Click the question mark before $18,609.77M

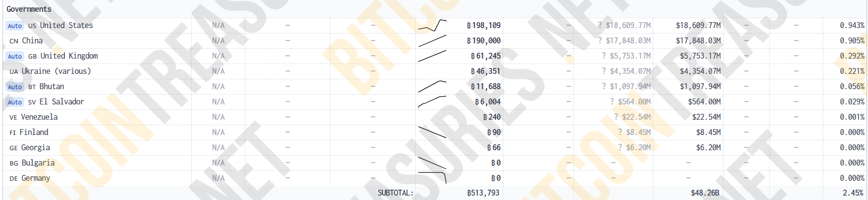tap(600, 25)
